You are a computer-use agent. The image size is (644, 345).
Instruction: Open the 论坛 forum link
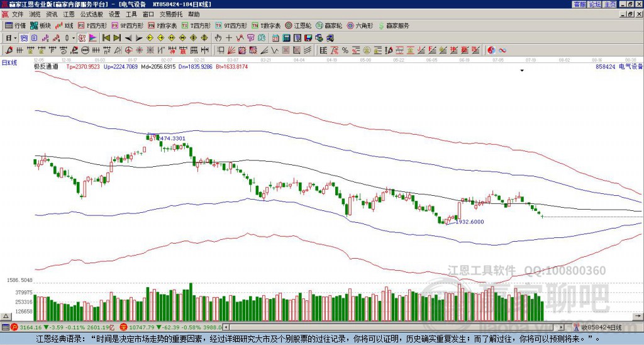point(594,4)
